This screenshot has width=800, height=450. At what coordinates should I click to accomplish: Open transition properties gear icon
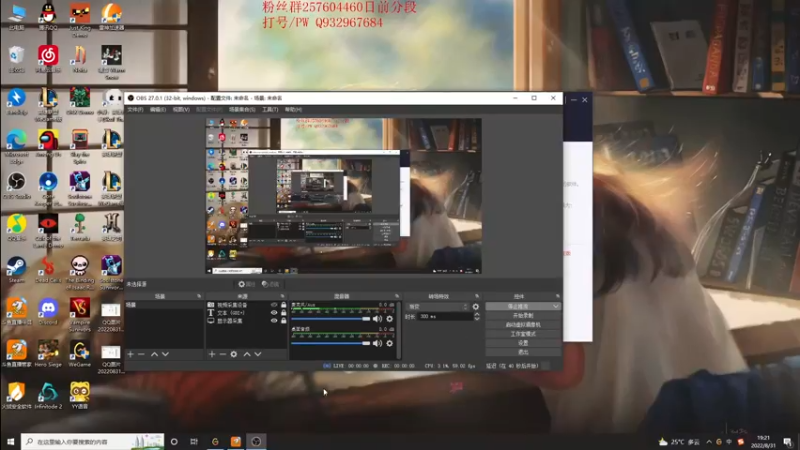[x=476, y=307]
